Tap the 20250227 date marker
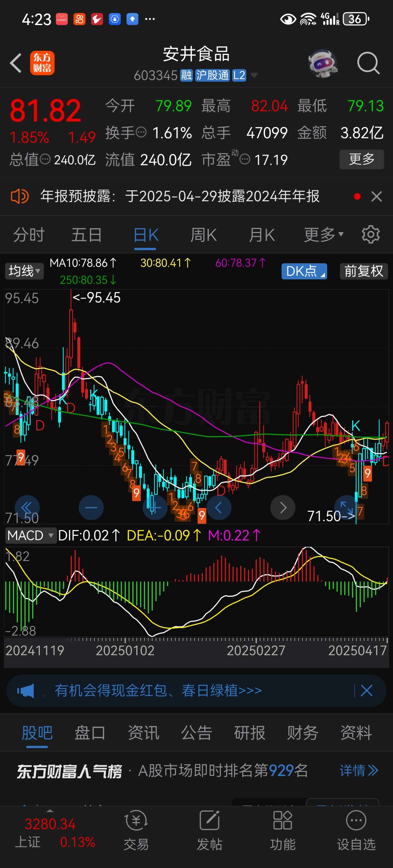This screenshot has width=393, height=868. [x=256, y=650]
